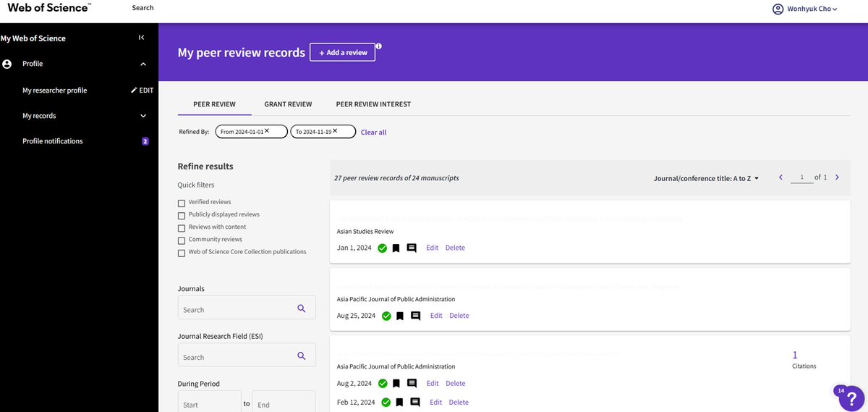Click the During Period End date field
Image resolution: width=868 pixels, height=412 pixels.
284,401
